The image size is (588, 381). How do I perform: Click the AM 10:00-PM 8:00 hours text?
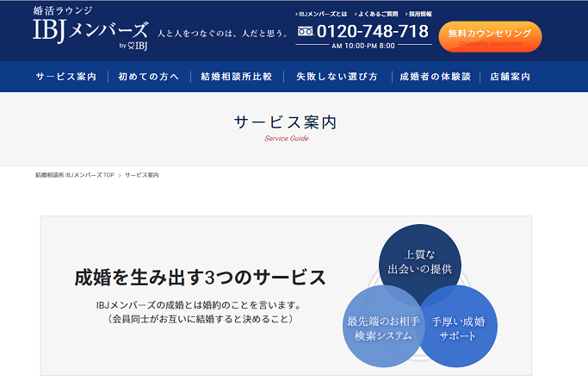click(363, 46)
